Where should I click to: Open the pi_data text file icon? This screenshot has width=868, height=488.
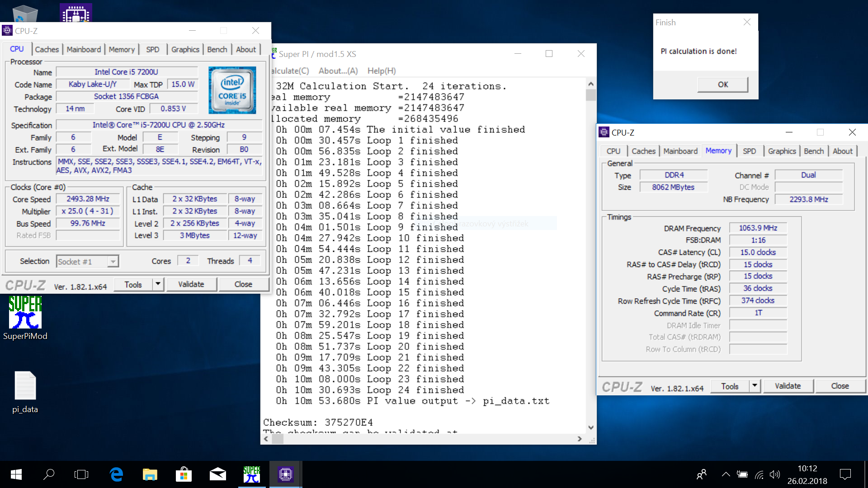tap(25, 392)
